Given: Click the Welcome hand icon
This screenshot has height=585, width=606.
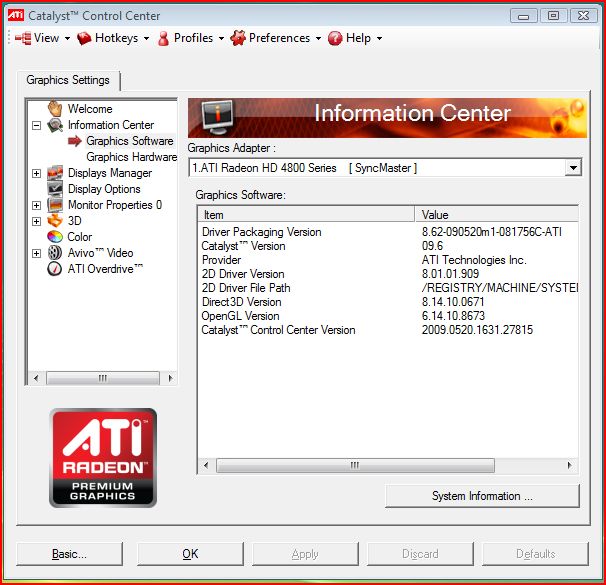Looking at the screenshot, I should [x=55, y=109].
